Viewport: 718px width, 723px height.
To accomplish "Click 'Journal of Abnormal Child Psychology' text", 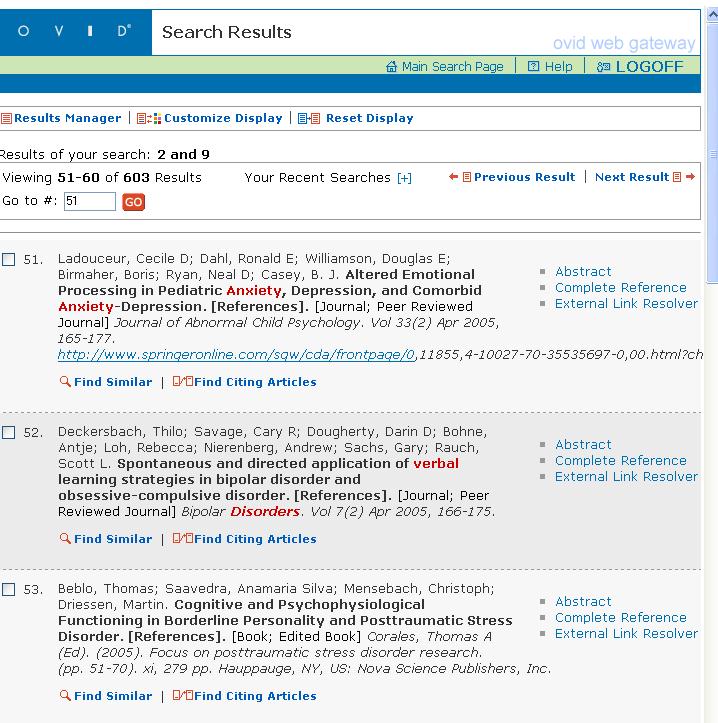I will [x=237, y=322].
